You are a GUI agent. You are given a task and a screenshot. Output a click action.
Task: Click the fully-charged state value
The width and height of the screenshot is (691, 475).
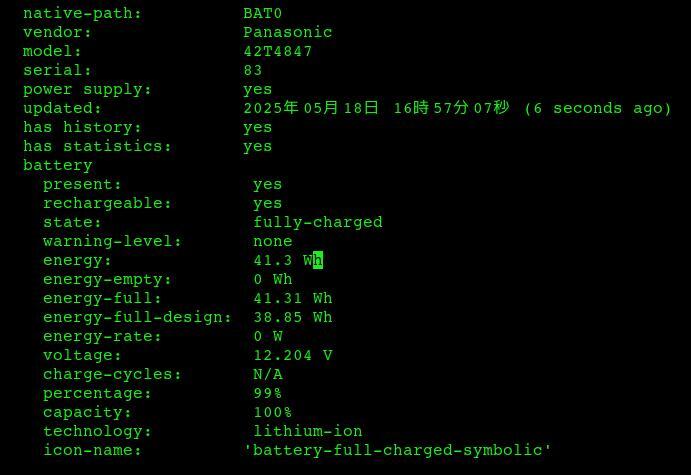318,222
